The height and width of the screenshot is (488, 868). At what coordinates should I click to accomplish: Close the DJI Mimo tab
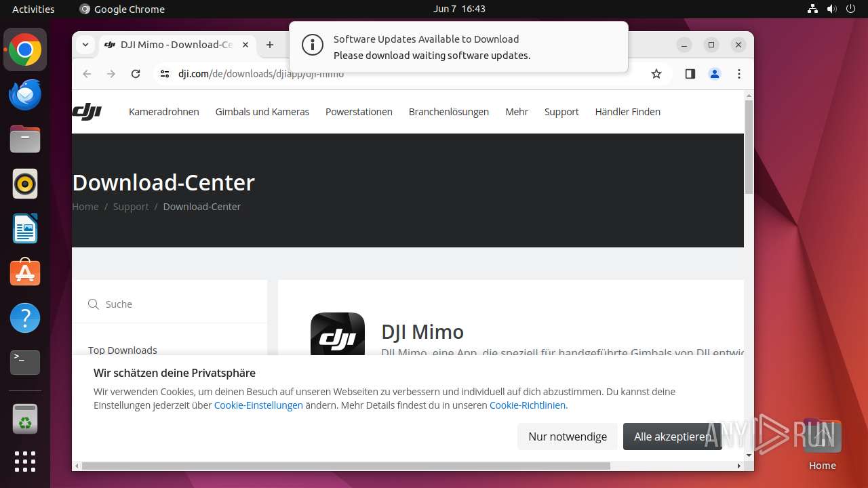[245, 45]
